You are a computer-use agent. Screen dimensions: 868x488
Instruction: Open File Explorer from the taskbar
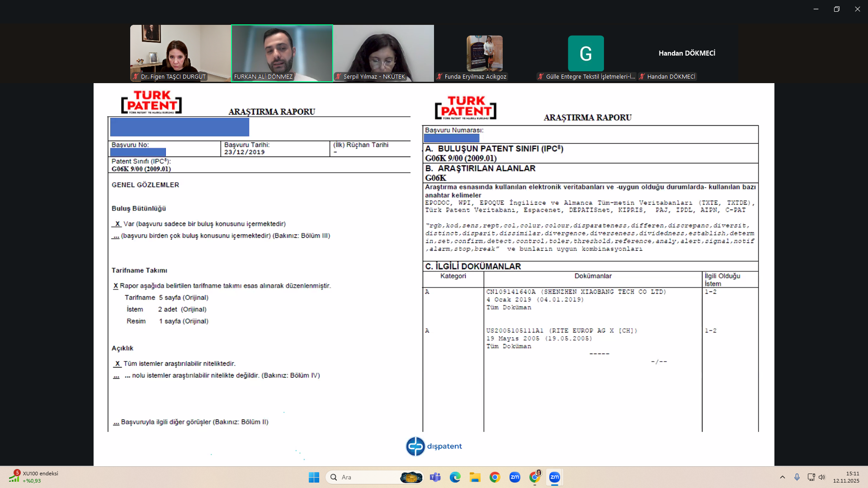(x=475, y=477)
